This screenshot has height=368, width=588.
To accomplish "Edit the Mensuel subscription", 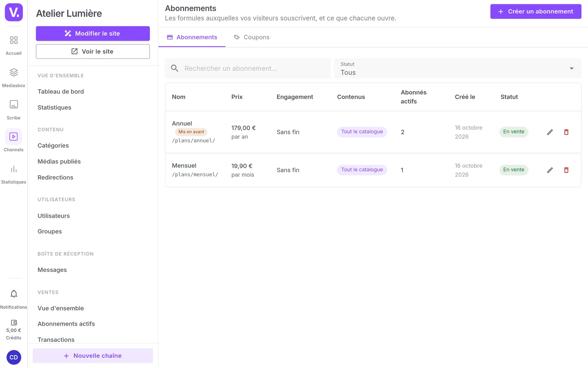I will (550, 170).
